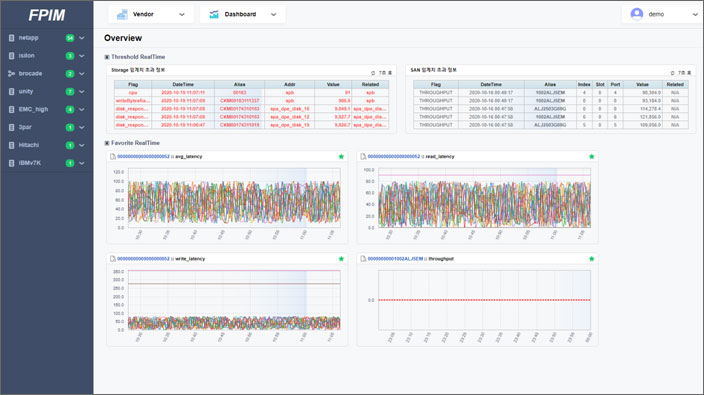Unfavorite the write_latency chart star
The height and width of the screenshot is (395, 704).
tap(341, 259)
